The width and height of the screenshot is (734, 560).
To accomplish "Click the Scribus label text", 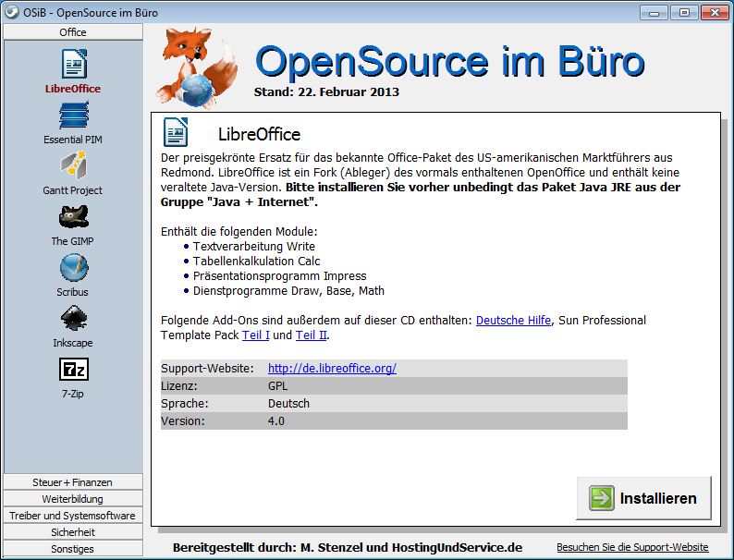I will pyautogui.click(x=72, y=292).
